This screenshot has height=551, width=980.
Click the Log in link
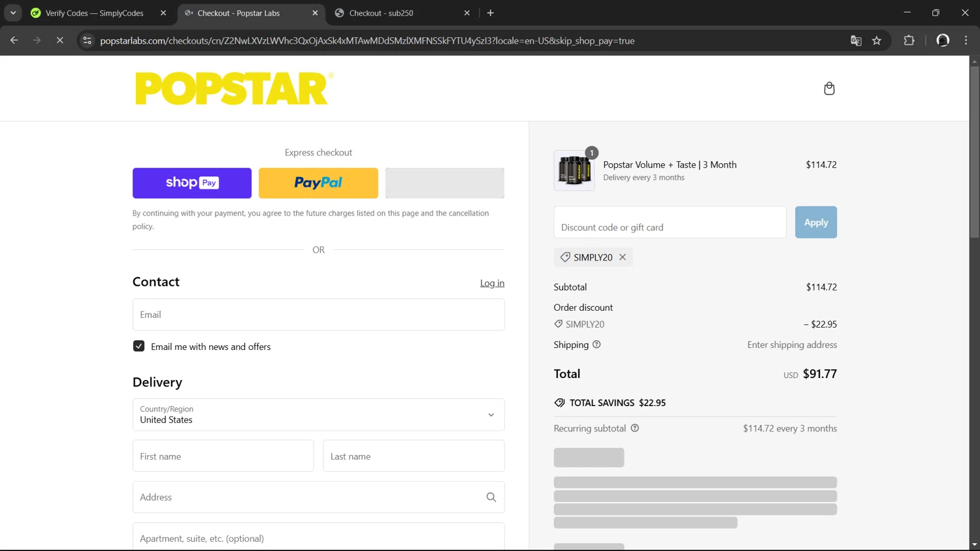click(492, 283)
